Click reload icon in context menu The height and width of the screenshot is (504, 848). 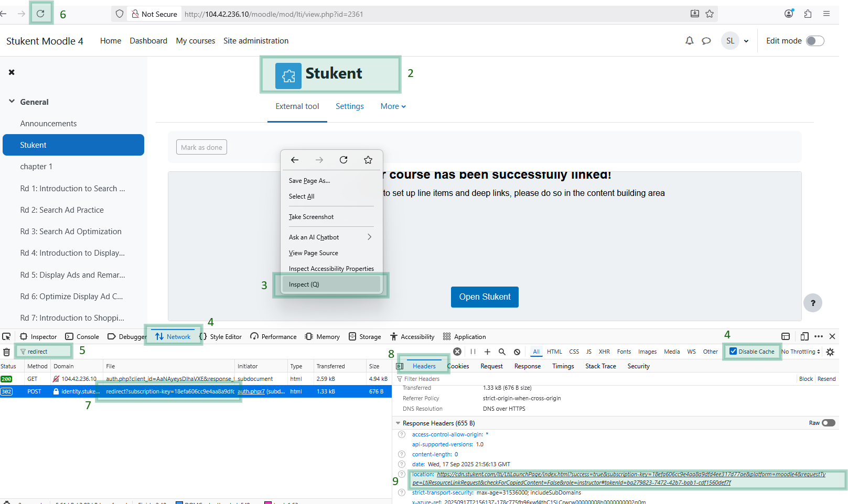[x=344, y=160]
